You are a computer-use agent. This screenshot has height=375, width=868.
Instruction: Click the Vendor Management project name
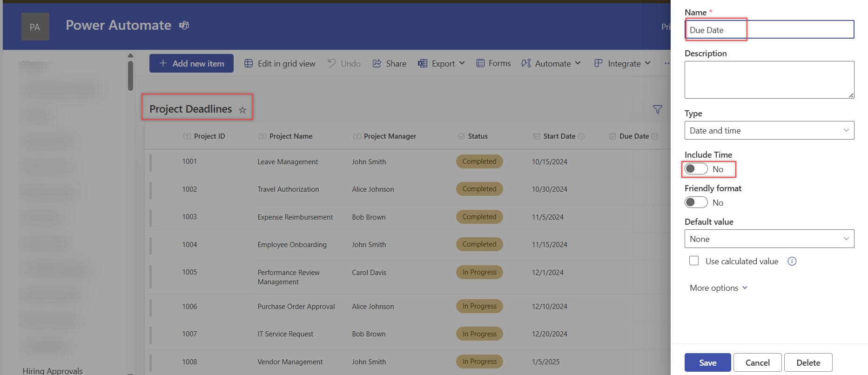tap(290, 362)
